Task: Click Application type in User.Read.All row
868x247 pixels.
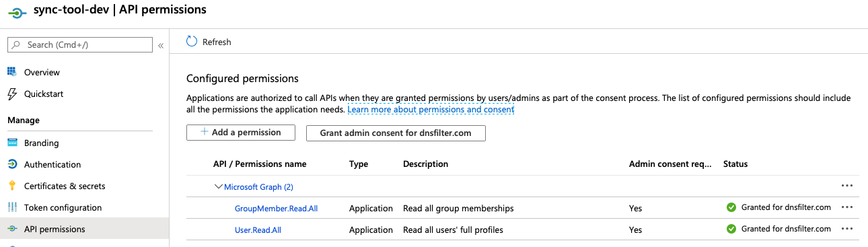Action: pyautogui.click(x=371, y=230)
